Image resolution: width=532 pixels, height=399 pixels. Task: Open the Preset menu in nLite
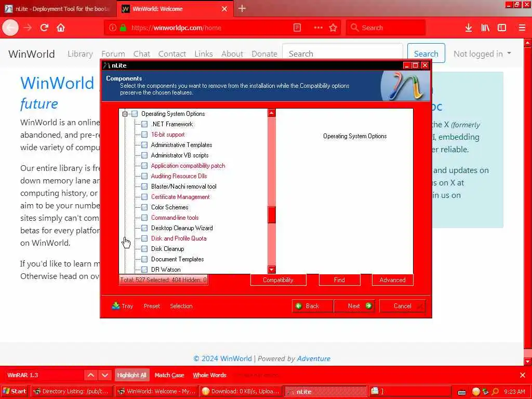(x=152, y=306)
